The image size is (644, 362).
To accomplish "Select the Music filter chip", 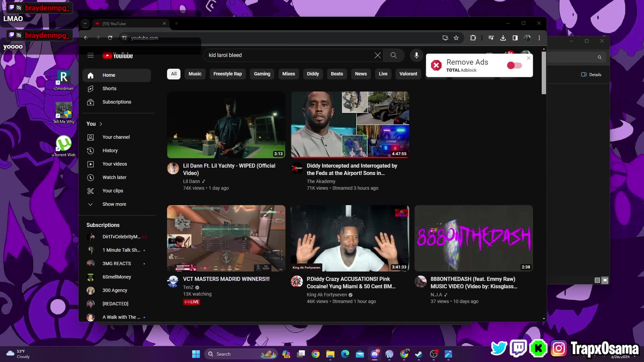I will [195, 74].
